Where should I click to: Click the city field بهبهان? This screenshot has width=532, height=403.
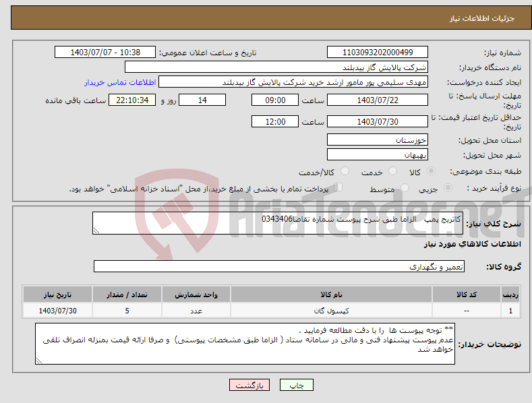click(378, 154)
